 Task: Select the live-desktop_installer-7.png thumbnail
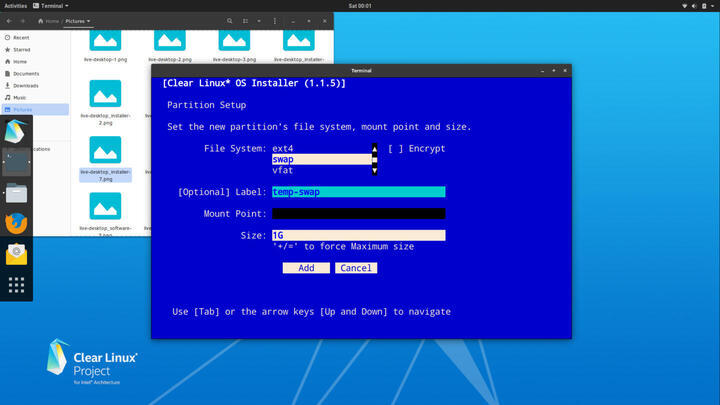(105, 150)
